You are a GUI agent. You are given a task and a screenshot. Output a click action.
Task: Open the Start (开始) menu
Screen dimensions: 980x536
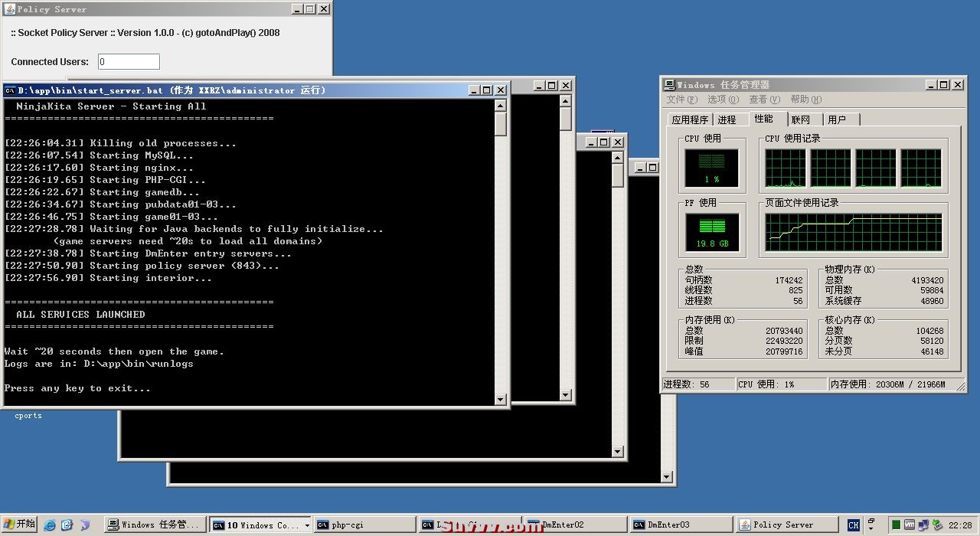20,525
